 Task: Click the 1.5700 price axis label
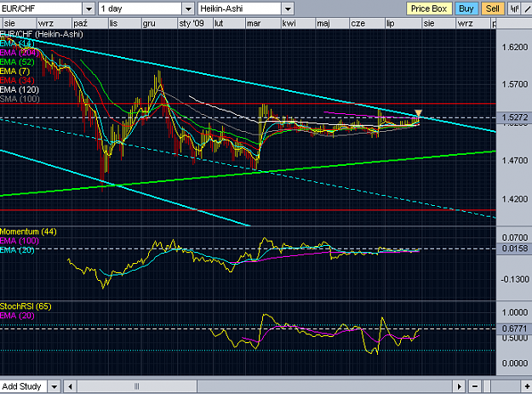[515, 84]
